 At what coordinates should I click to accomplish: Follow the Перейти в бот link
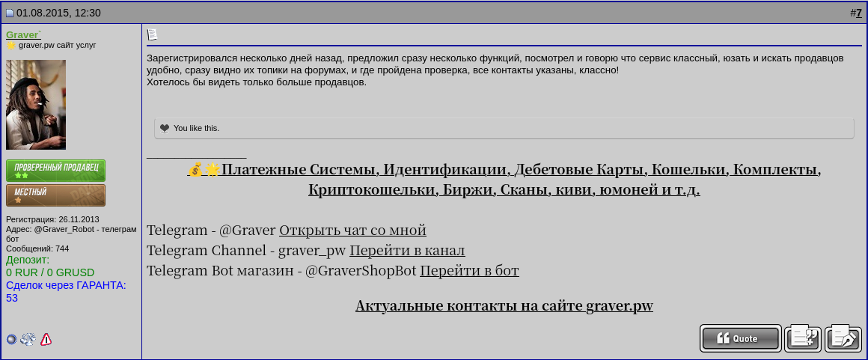click(x=469, y=271)
